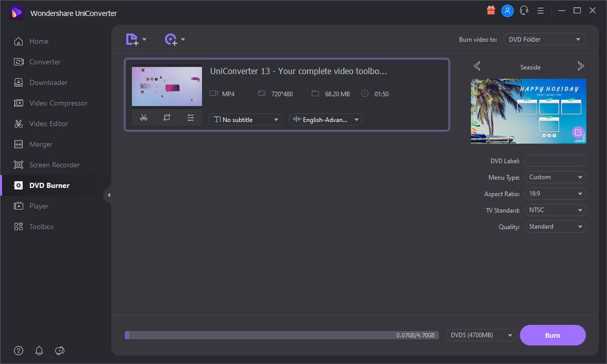
Task: Click the 720*480 resolution value
Action: [x=282, y=94]
